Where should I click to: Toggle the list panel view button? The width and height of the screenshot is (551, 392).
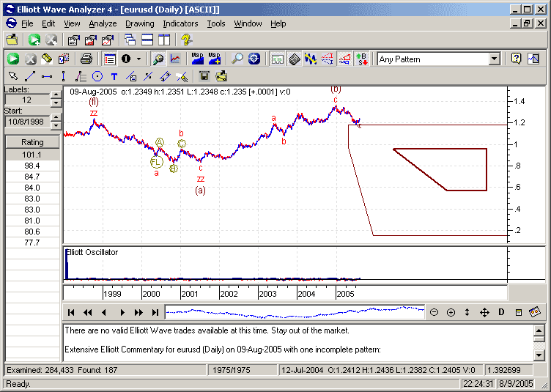click(x=110, y=59)
